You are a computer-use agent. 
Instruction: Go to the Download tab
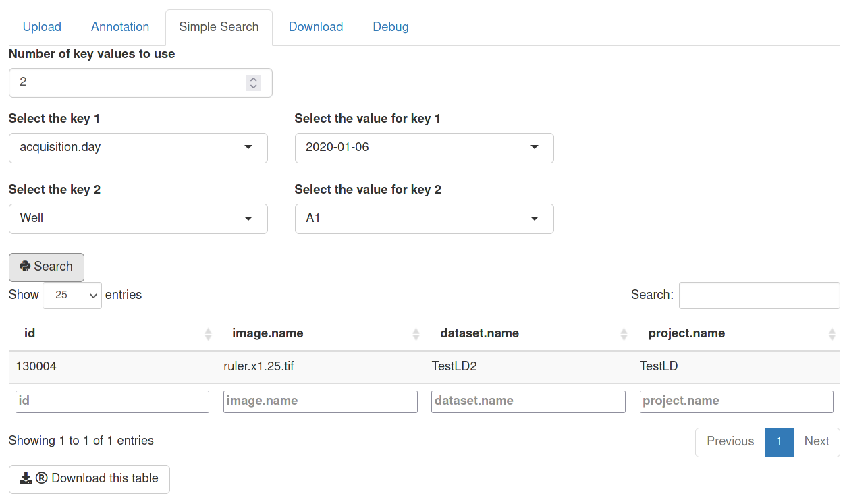(x=316, y=27)
